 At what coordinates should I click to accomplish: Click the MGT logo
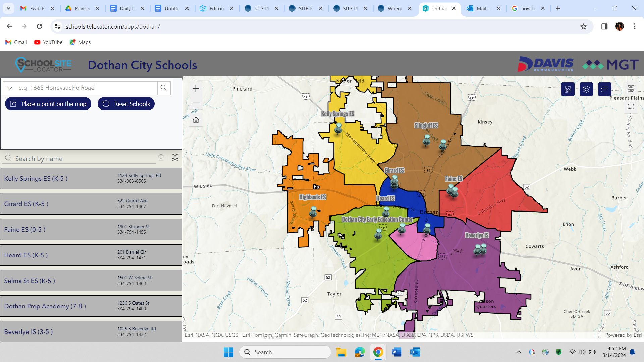[610, 64]
